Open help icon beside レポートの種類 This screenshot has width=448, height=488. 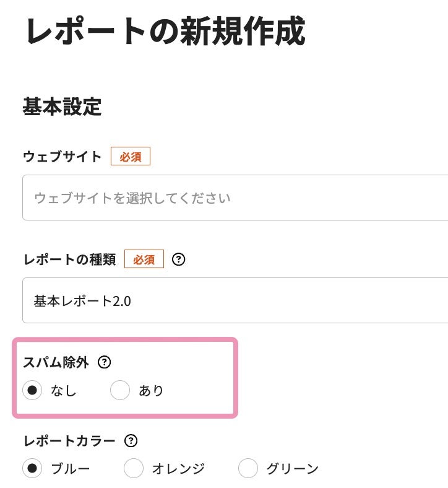tap(179, 259)
